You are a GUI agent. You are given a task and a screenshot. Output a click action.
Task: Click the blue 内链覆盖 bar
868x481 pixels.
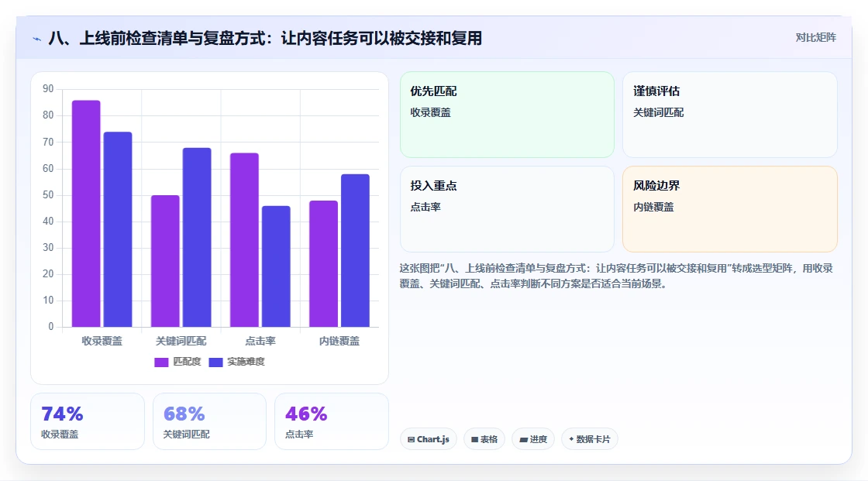tap(356, 250)
